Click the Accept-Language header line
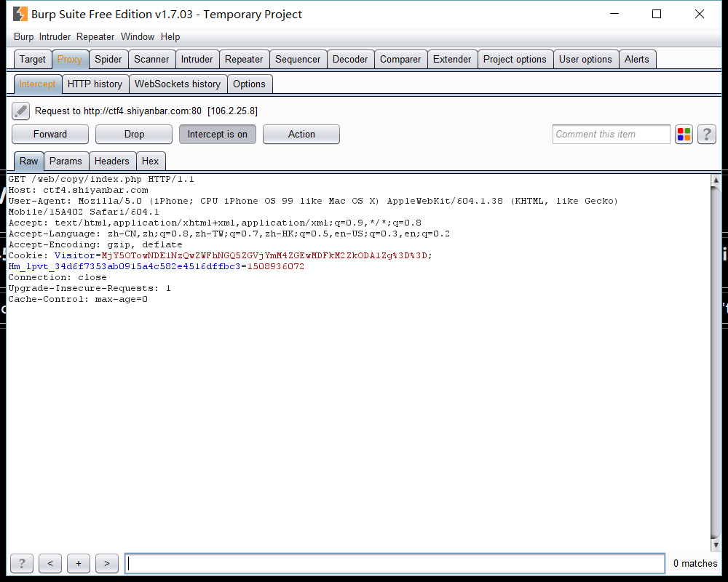The width and height of the screenshot is (728, 582). (229, 234)
